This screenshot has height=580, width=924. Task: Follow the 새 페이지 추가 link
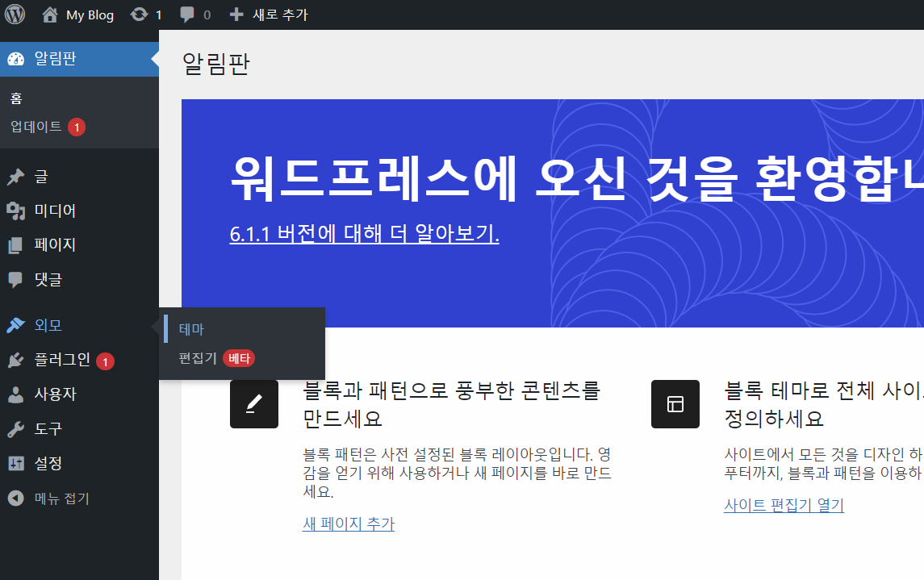(x=349, y=524)
